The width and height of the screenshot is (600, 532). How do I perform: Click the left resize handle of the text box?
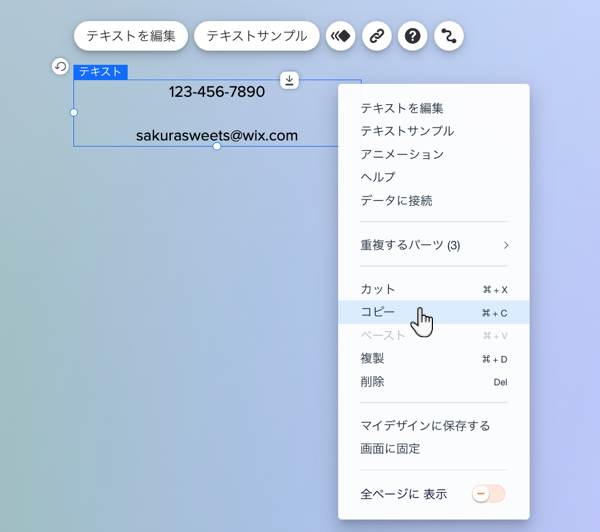[x=74, y=113]
